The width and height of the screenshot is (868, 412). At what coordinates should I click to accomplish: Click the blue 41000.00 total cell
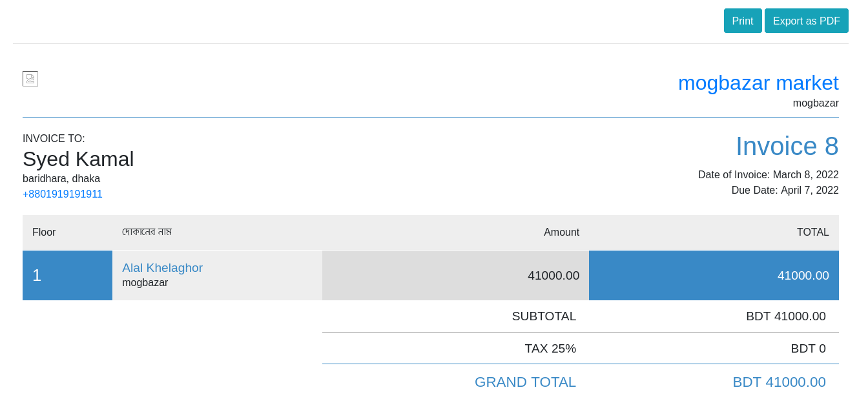714,275
